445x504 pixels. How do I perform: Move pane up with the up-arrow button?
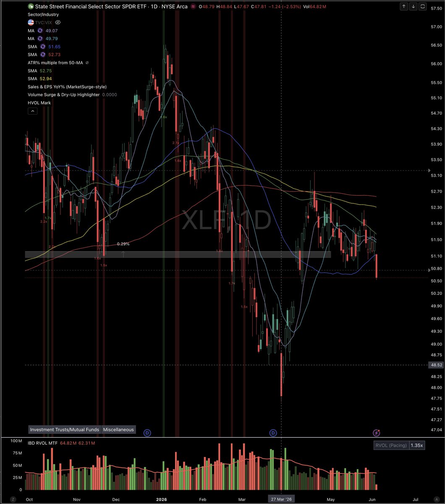(404, 6)
